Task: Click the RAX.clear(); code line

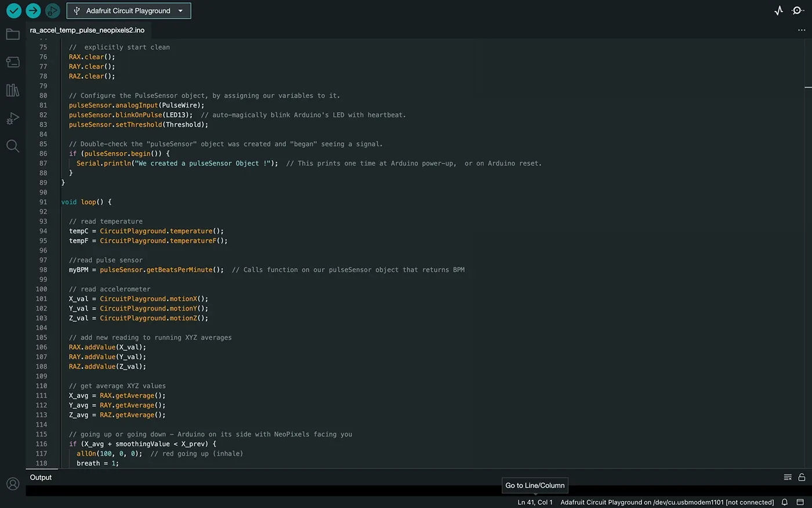Action: click(x=92, y=57)
